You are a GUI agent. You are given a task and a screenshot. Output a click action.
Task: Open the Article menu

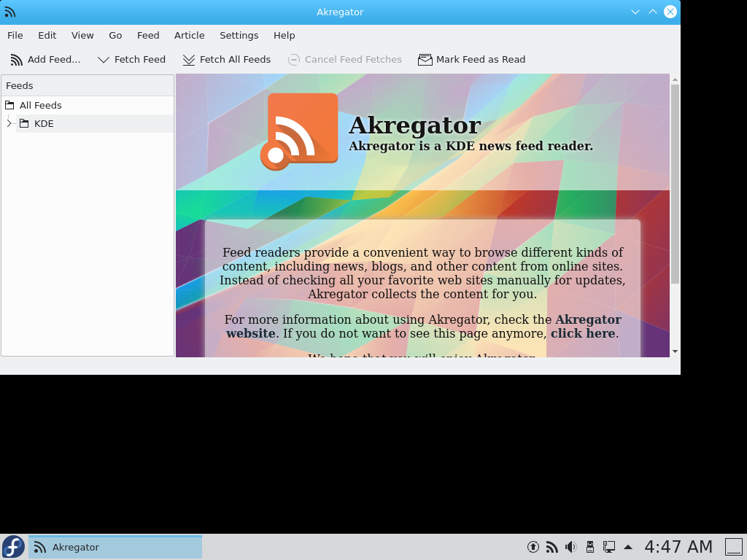click(x=189, y=35)
